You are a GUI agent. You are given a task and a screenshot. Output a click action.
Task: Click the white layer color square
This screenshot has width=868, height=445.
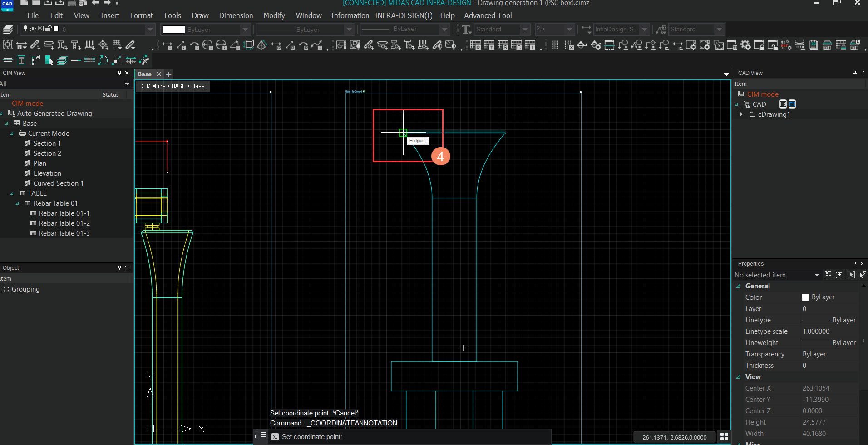[x=56, y=29]
